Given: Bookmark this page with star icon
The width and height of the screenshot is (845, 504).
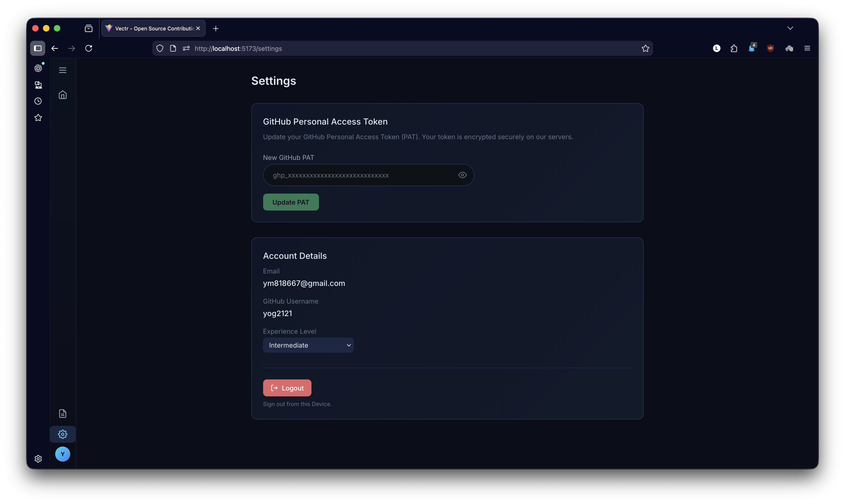Looking at the screenshot, I should [645, 48].
